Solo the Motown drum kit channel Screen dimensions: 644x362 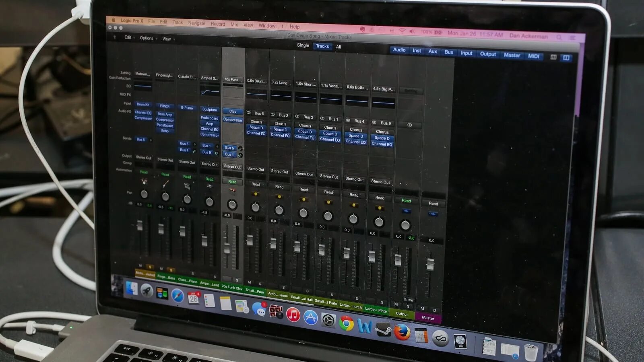(x=150, y=267)
